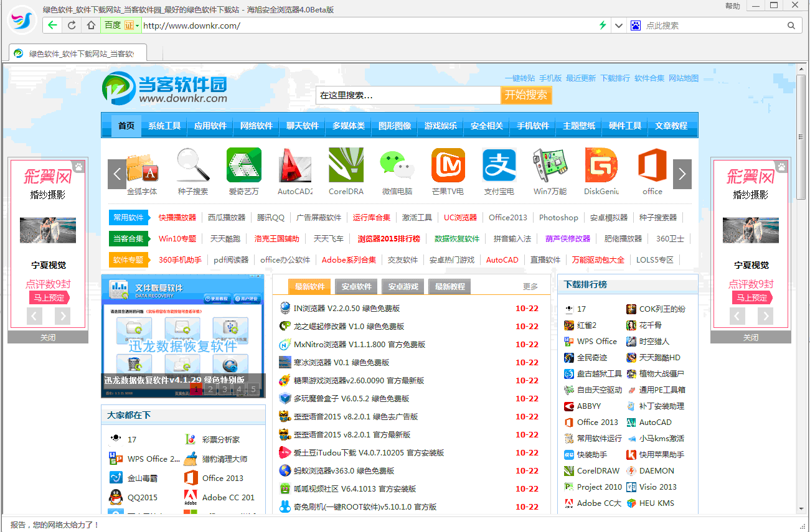Click the orange 开始搜索 button
The height and width of the screenshot is (532, 810).
(526, 95)
